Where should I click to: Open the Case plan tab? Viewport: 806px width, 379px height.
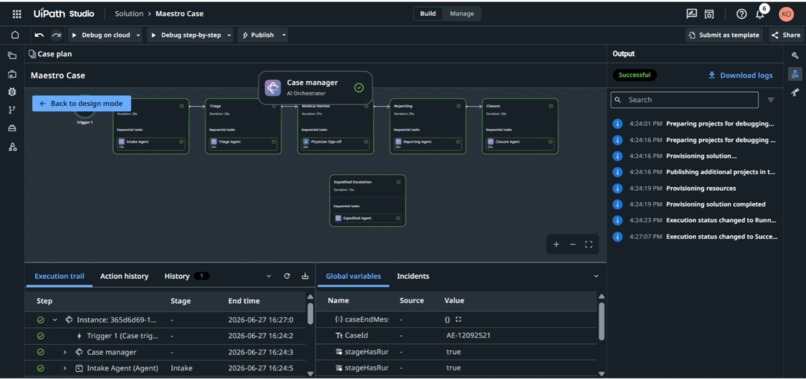(50, 54)
